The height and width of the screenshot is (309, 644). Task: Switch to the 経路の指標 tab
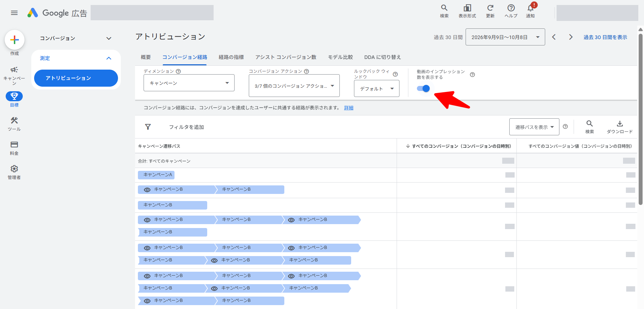pyautogui.click(x=231, y=57)
